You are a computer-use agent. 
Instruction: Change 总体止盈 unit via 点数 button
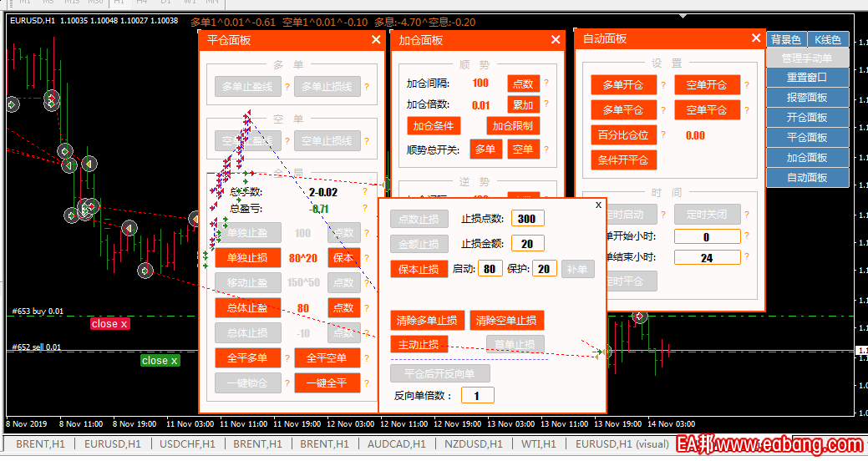pyautogui.click(x=344, y=308)
